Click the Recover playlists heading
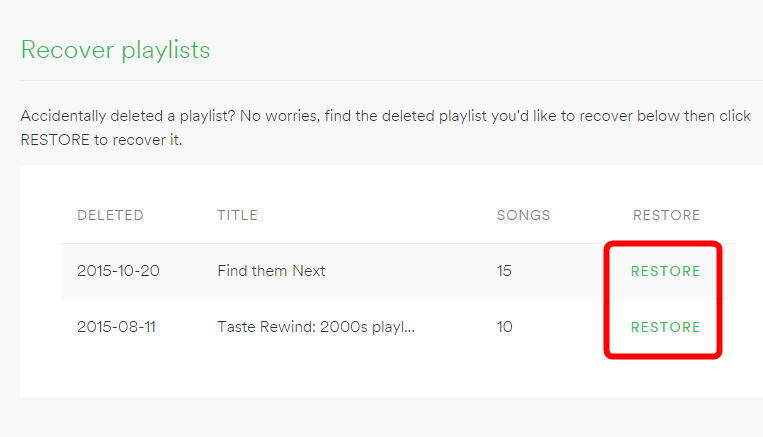763x437 pixels. coord(115,50)
